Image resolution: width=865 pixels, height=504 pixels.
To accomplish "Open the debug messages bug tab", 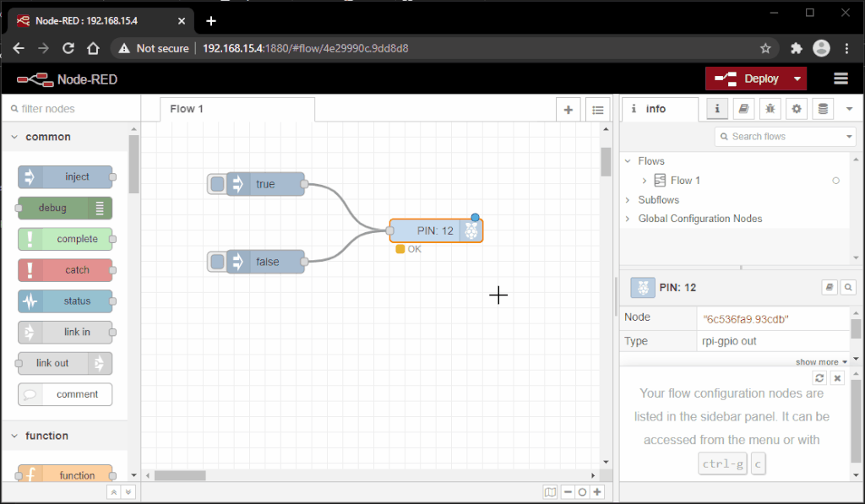I will tap(770, 109).
